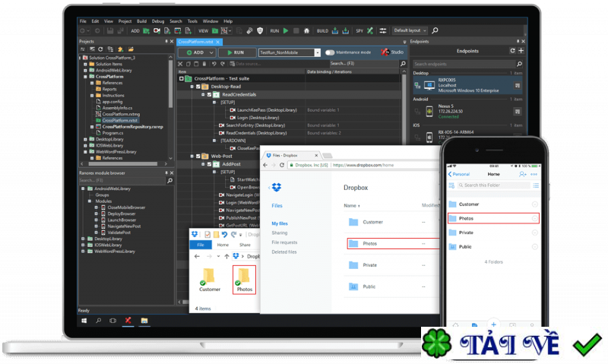Toggle the AddPost test case checkbox
Screen dimensions: 608x364
click(x=210, y=164)
